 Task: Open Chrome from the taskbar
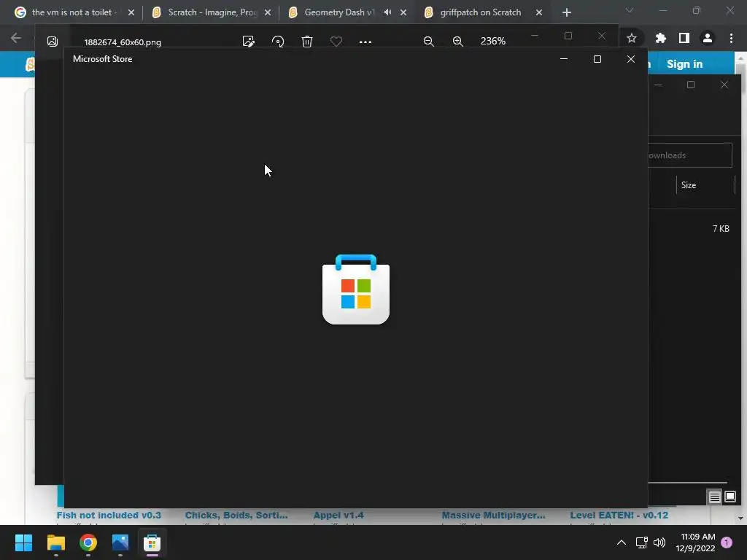tap(88, 542)
